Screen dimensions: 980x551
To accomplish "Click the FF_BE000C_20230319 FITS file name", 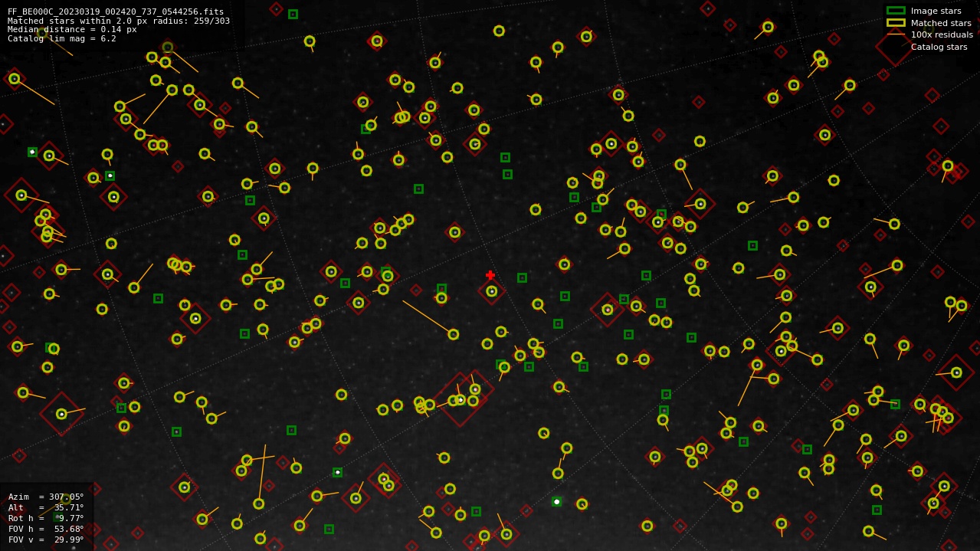I will pos(116,12).
